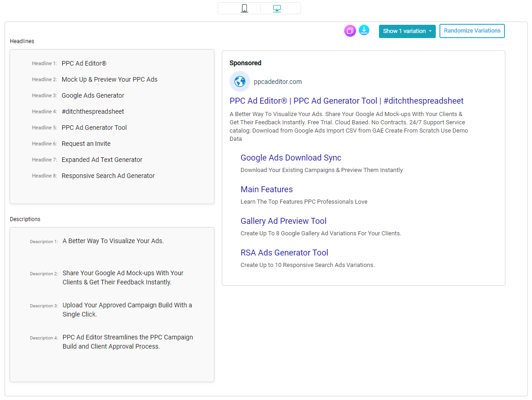Select Headline 8 Responsive Search Ad Generator
The width and height of the screenshot is (532, 400).
(x=108, y=176)
